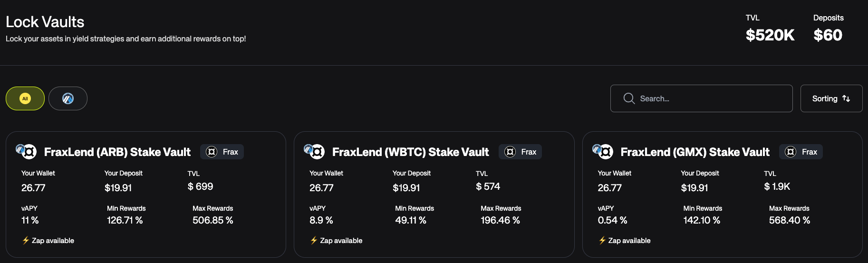Open the Sorting dropdown
868x263 pixels.
(831, 98)
